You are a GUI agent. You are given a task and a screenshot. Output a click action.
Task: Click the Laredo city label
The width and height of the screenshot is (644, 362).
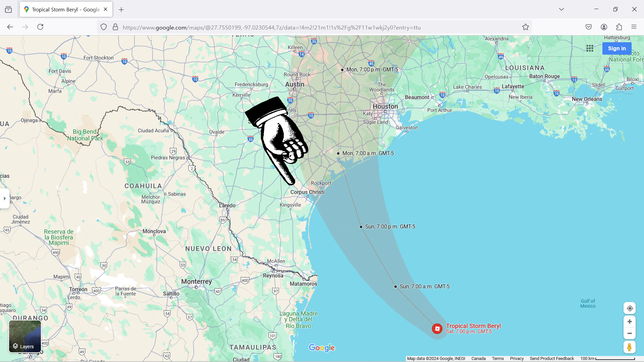coord(227,205)
